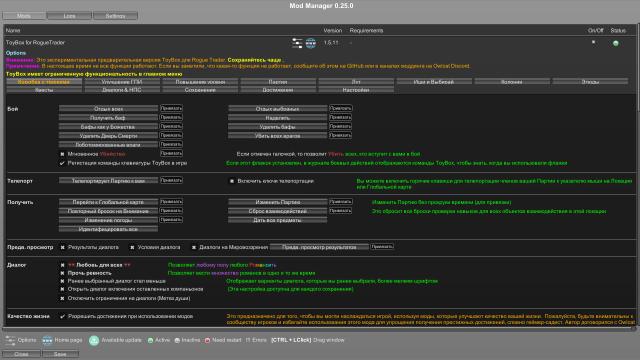The width and height of the screenshot is (640, 360).
Task: Toggle the "Условия диалога" preview checkbox
Action: [132, 247]
